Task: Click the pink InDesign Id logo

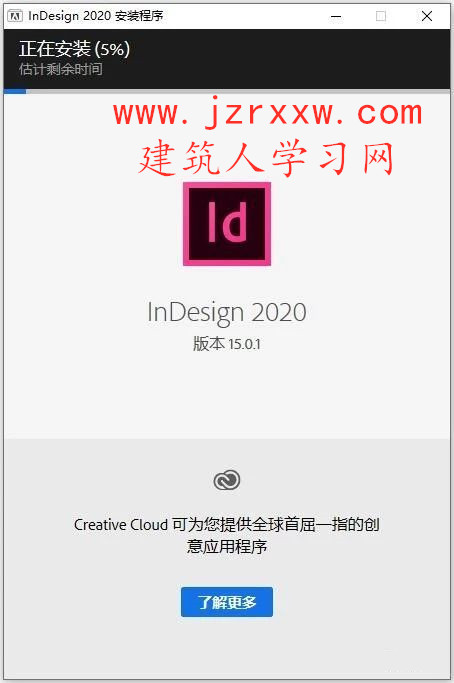Action: point(227,224)
